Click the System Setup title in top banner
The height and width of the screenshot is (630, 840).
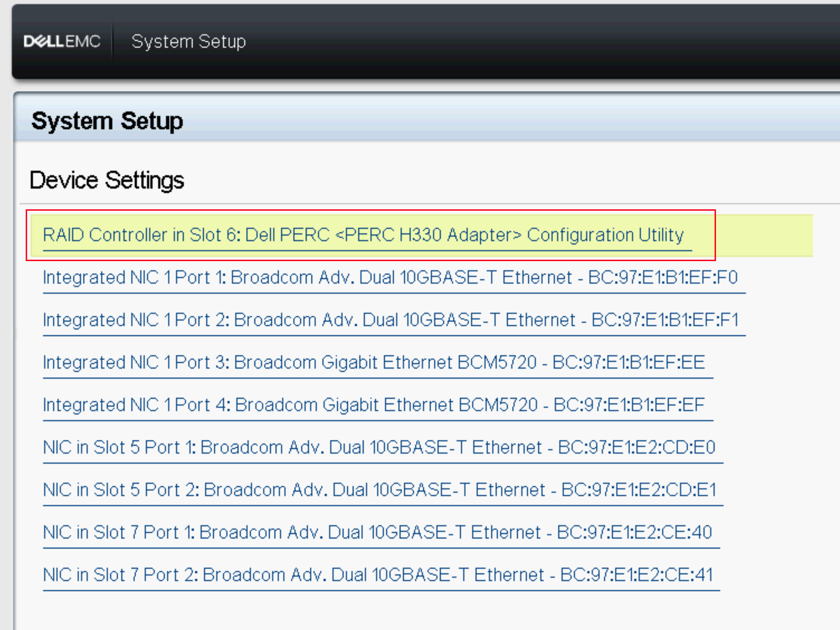(x=188, y=41)
